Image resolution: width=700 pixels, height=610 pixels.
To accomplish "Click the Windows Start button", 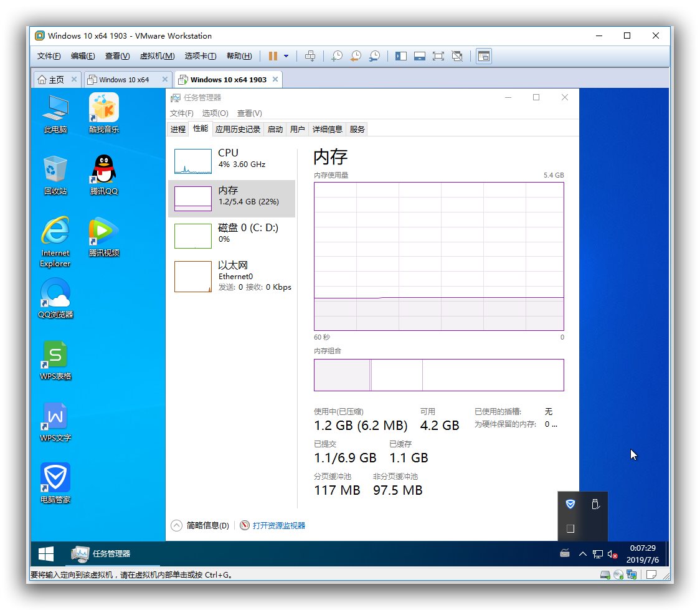I will (46, 553).
